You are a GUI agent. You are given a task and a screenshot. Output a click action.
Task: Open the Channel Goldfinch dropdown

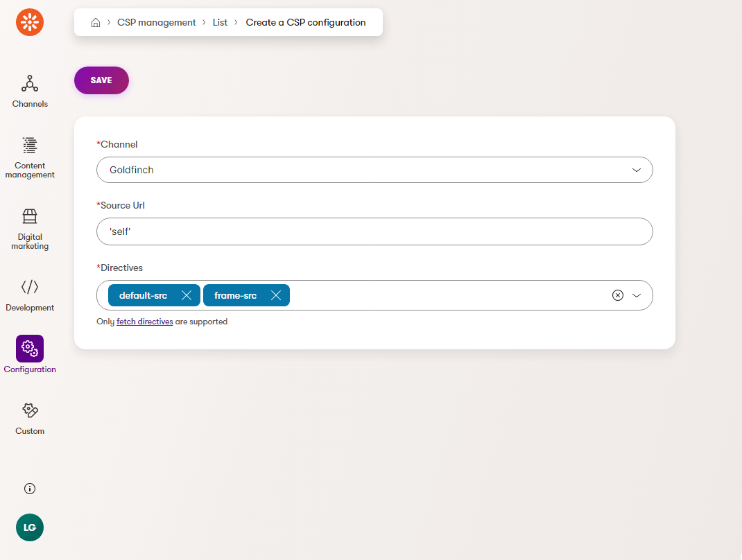tap(374, 170)
